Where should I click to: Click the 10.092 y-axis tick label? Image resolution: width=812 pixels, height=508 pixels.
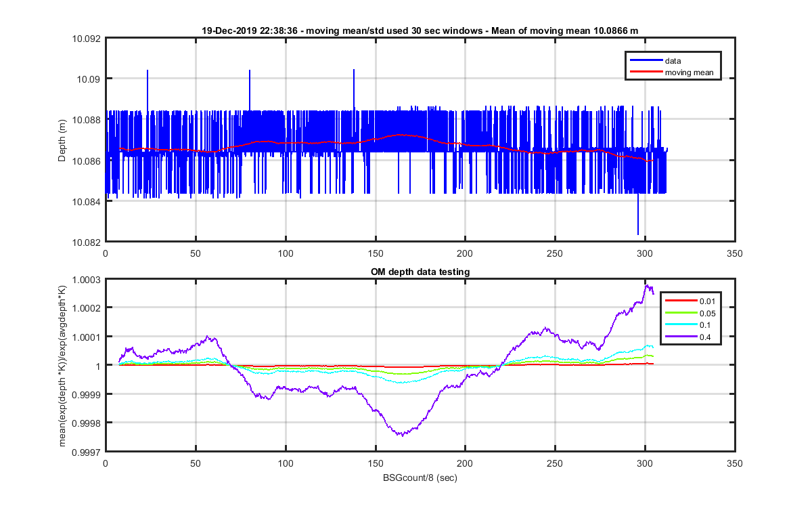[x=87, y=38]
